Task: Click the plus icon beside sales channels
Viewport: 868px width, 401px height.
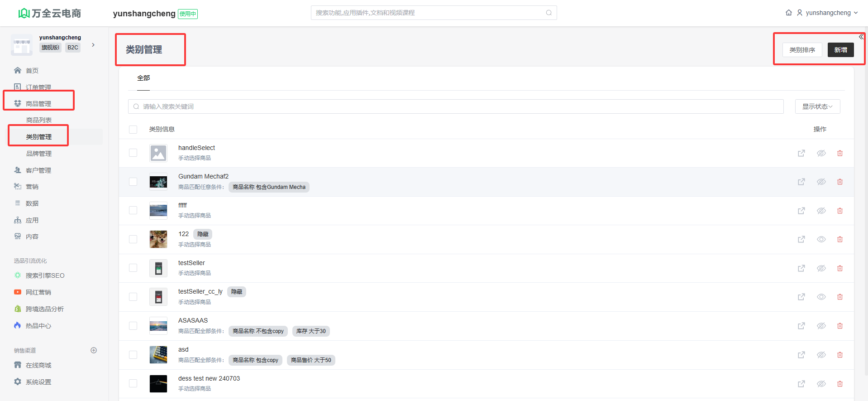Action: pos(94,350)
